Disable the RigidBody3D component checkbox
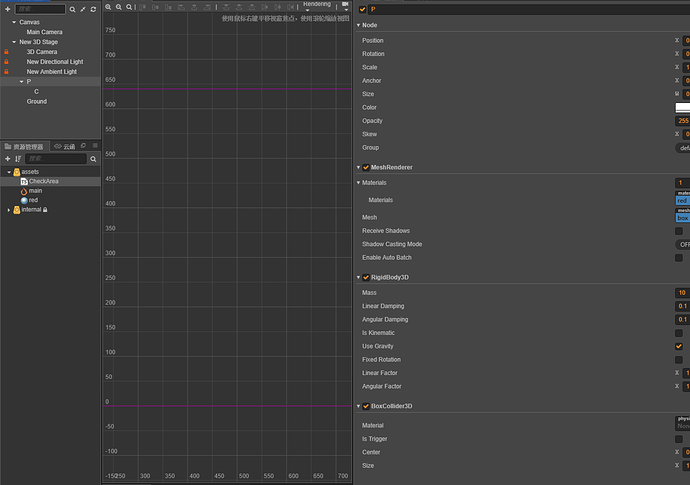Viewport: 690px width, 485px height. 366,277
